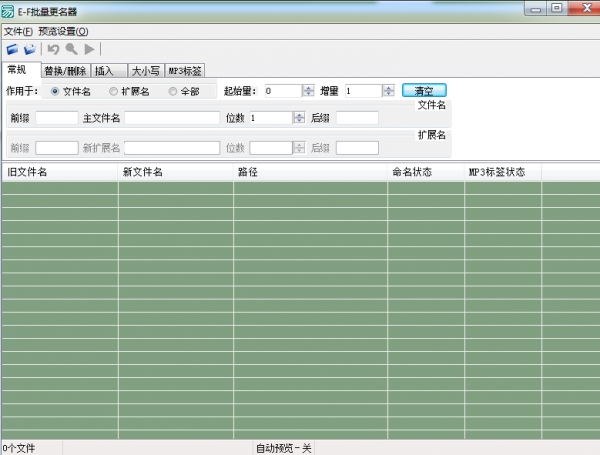Click the 0个文件 status bar text

tap(19, 448)
